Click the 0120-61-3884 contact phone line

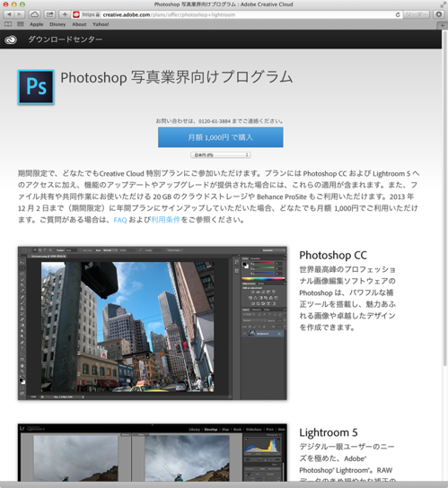pos(219,121)
